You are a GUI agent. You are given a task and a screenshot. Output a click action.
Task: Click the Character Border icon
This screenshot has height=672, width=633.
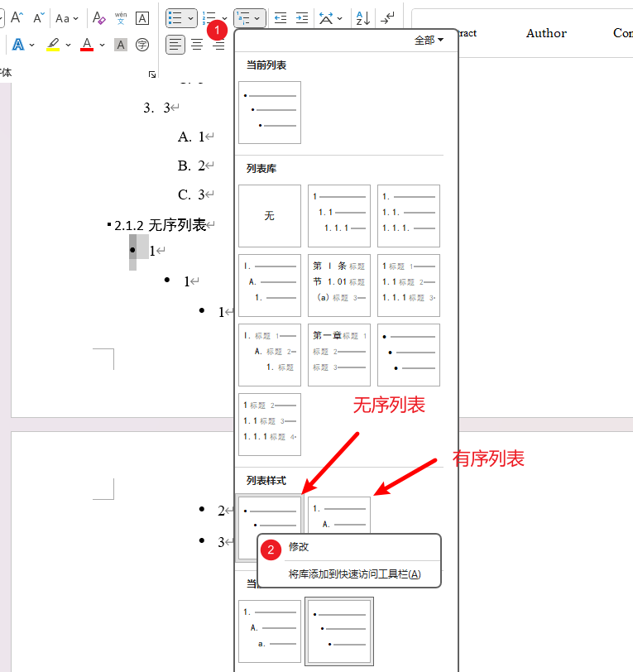(x=142, y=18)
